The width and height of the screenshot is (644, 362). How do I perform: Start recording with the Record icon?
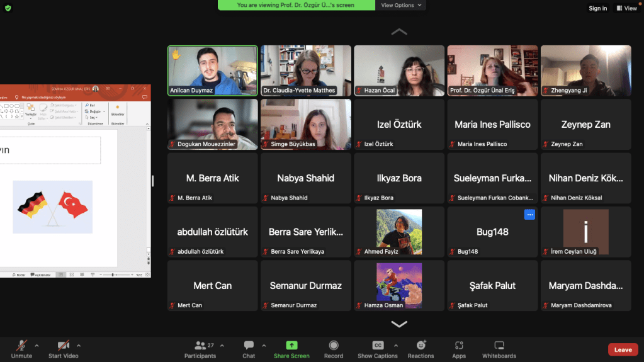(x=334, y=346)
